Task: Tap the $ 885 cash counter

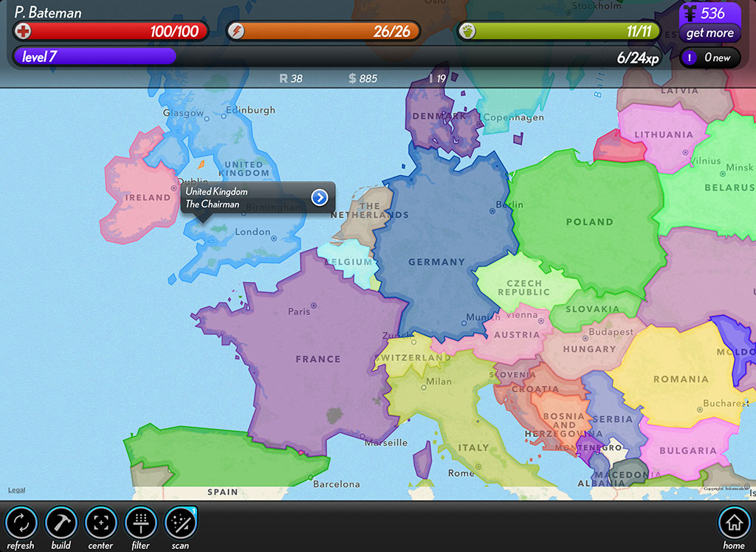Action: click(x=363, y=78)
